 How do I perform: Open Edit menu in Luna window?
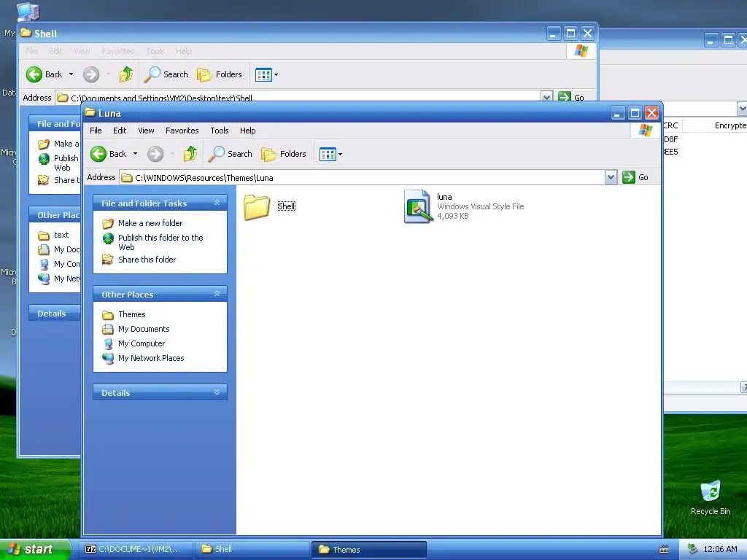point(120,131)
